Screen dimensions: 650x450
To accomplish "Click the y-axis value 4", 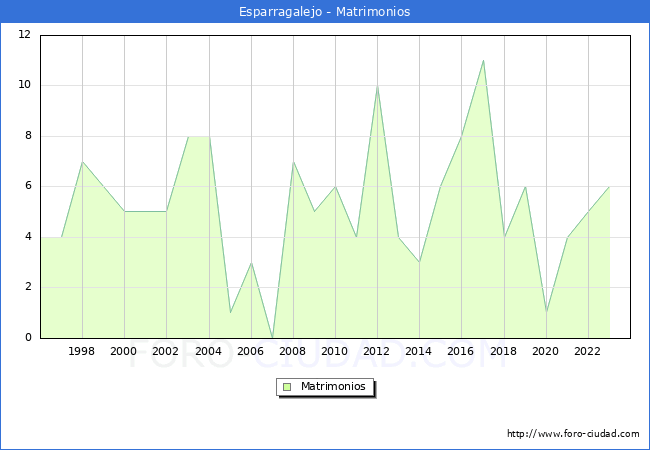I will 28,236.
